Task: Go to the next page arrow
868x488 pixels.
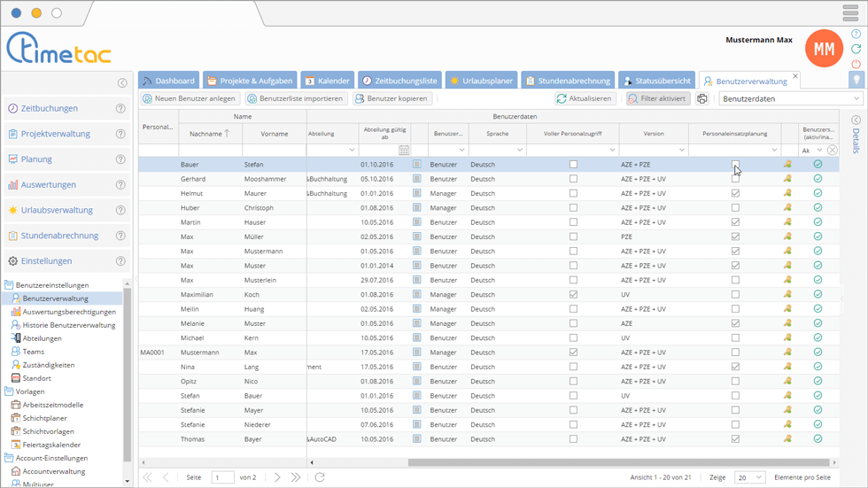Action: [x=277, y=477]
